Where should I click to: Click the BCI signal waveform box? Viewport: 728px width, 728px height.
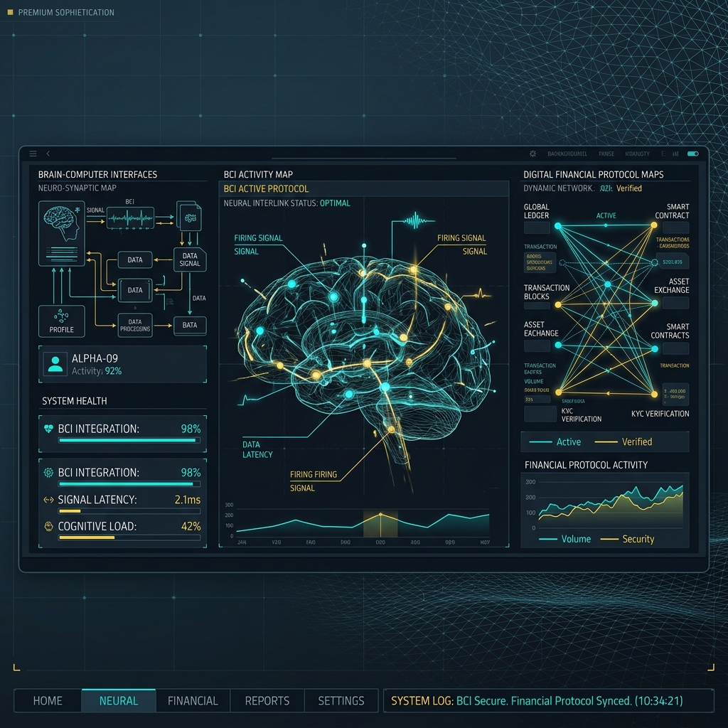(130, 218)
